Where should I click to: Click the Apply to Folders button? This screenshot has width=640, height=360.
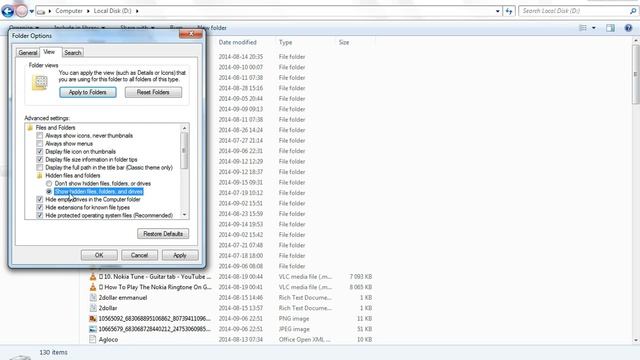pyautogui.click(x=88, y=92)
